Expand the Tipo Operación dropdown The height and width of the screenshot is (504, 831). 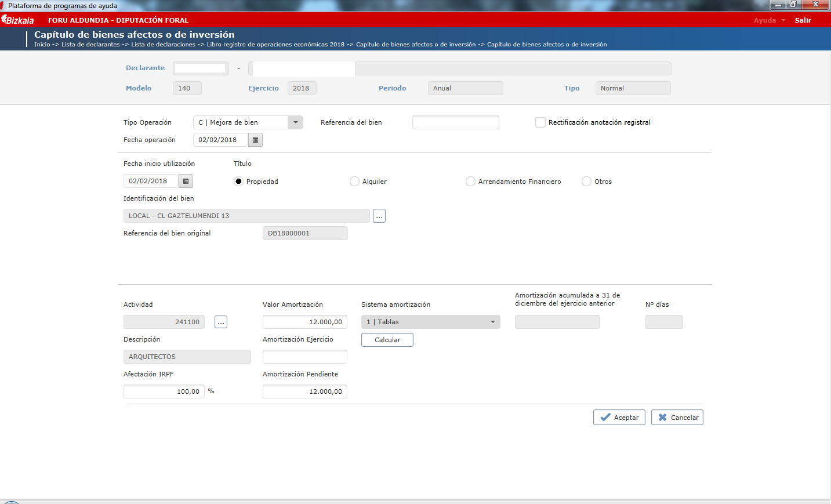[296, 122]
